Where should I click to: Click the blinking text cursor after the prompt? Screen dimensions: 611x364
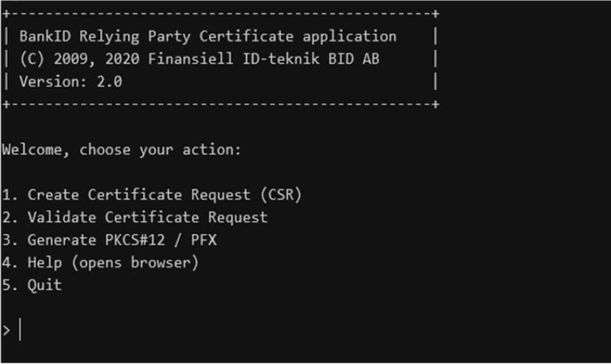[20, 330]
